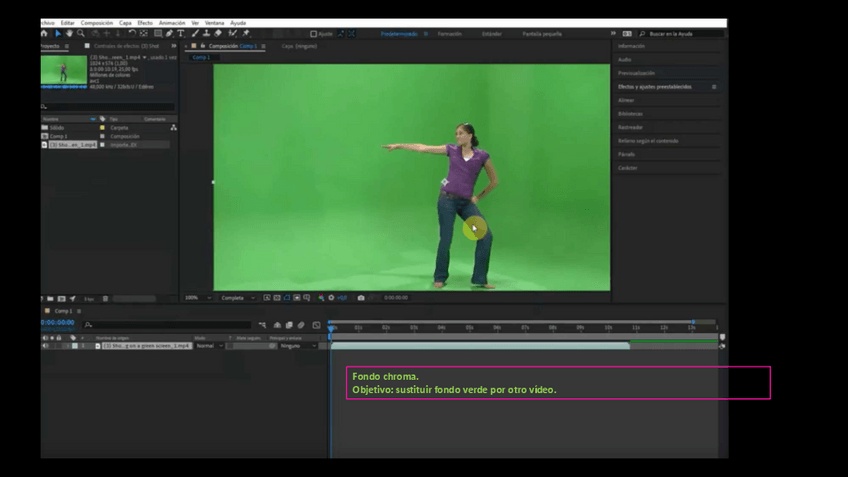Open the Completa resolution dropdown
The image size is (848, 477).
[x=238, y=298]
